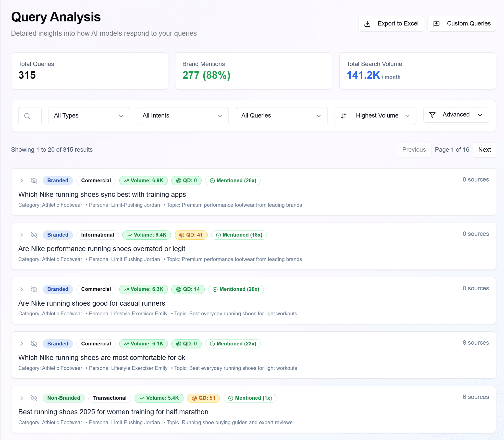The width and height of the screenshot is (504, 440).
Task: Click the Previous page button
Action: tap(414, 150)
